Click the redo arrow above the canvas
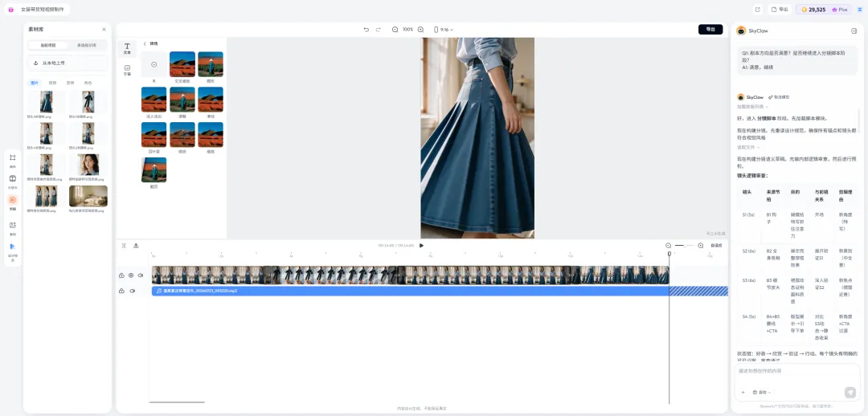The width and height of the screenshot is (868, 416). [x=379, y=30]
